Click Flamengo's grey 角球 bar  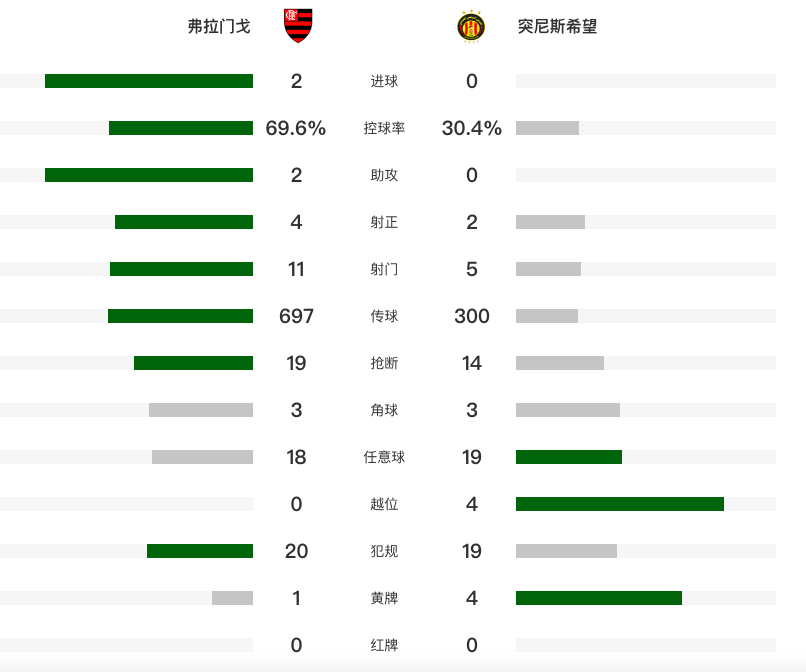point(201,410)
